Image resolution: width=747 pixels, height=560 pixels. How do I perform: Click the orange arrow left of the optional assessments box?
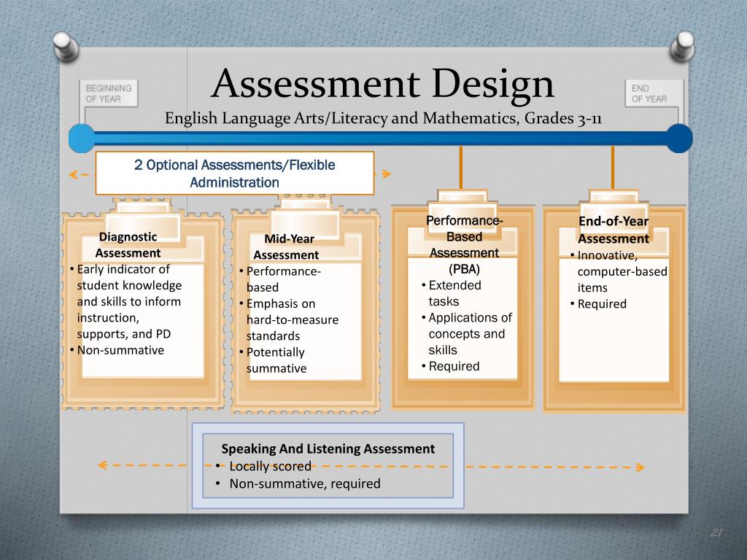[79, 174]
